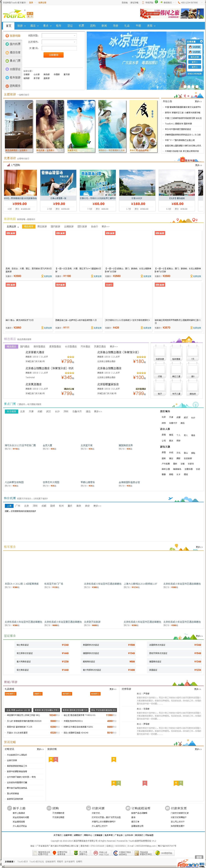The width and height of the screenshot is (206, 868).
Task: Open 团购服务 in the search sidebar
Action: (x=13, y=86)
